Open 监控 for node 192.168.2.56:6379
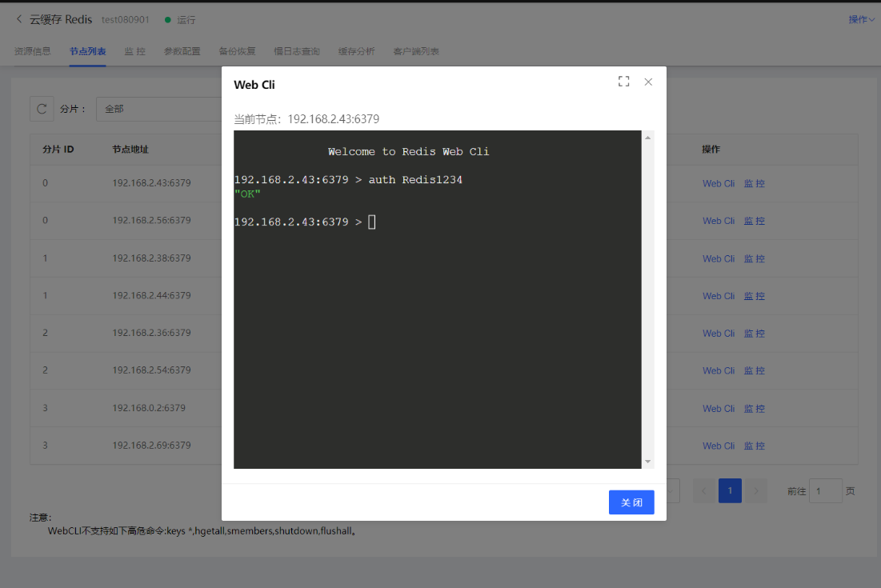The image size is (881, 588). (754, 221)
